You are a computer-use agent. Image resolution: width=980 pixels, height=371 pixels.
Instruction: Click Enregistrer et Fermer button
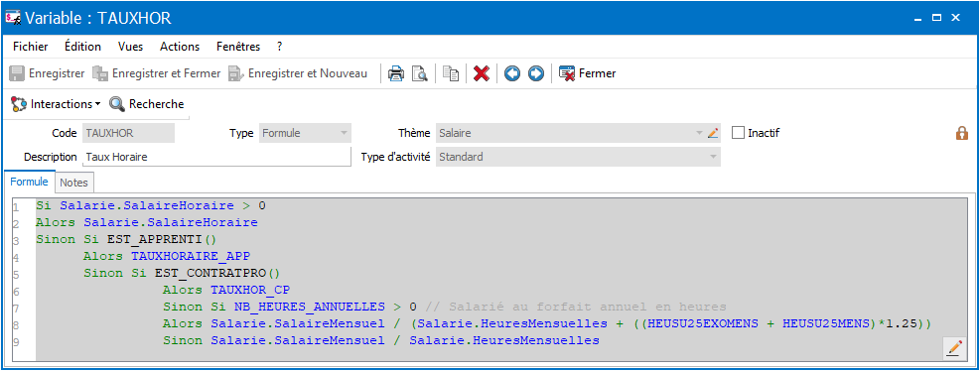(156, 73)
